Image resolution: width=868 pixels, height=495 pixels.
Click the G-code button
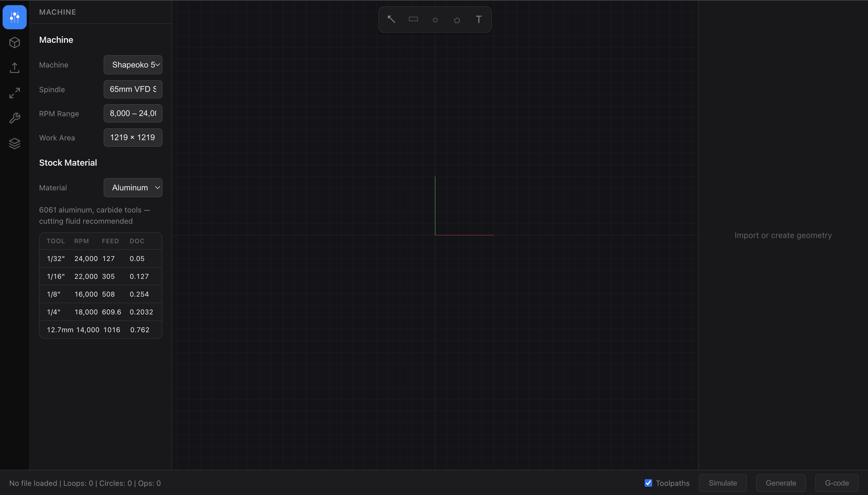[837, 483]
